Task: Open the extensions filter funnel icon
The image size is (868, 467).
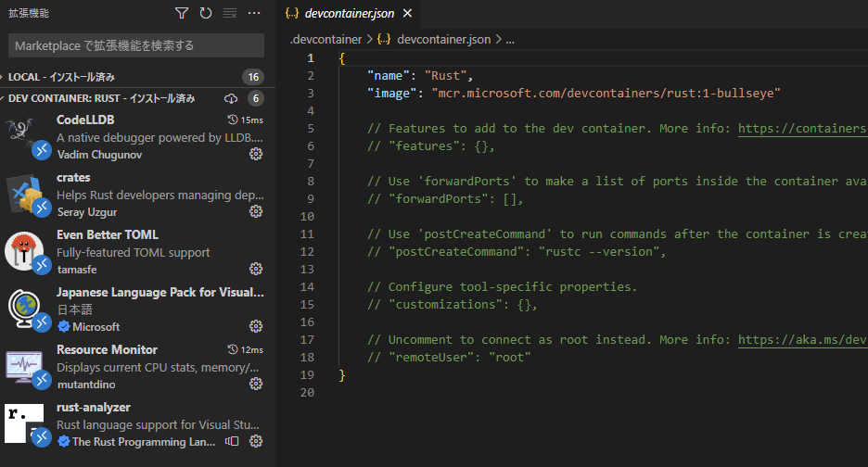Action: (x=182, y=13)
